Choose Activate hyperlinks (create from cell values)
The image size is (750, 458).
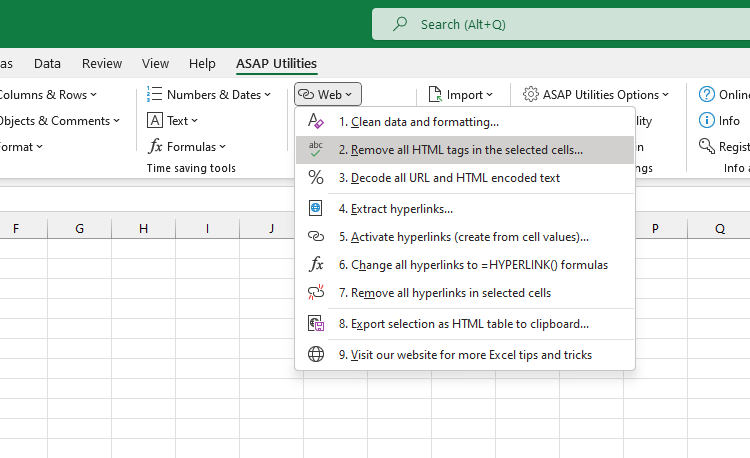tap(465, 237)
